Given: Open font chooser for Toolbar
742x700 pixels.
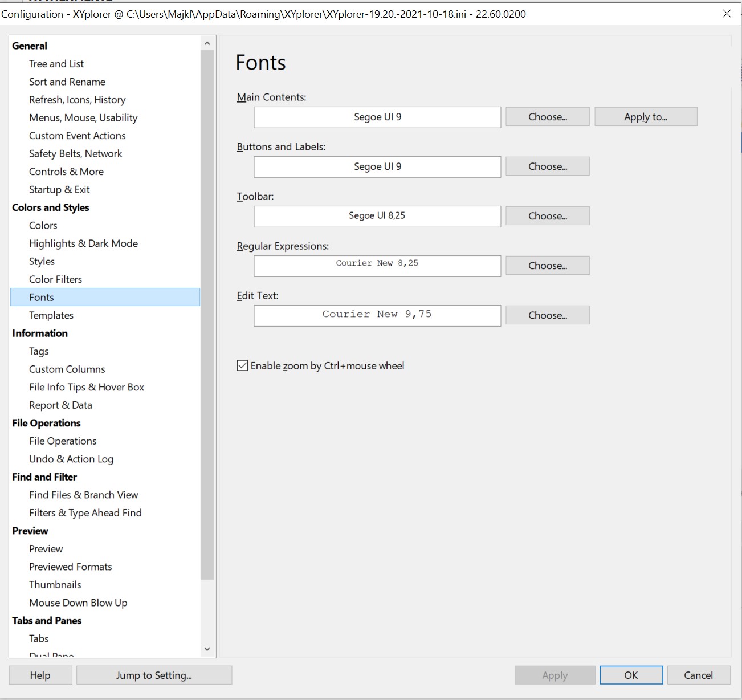Looking at the screenshot, I should tap(547, 216).
